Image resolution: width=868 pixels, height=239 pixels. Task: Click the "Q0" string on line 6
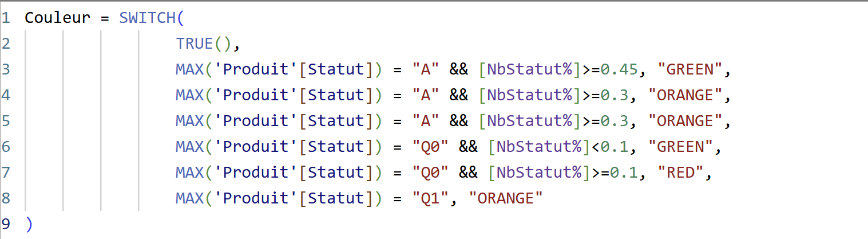pos(430,147)
